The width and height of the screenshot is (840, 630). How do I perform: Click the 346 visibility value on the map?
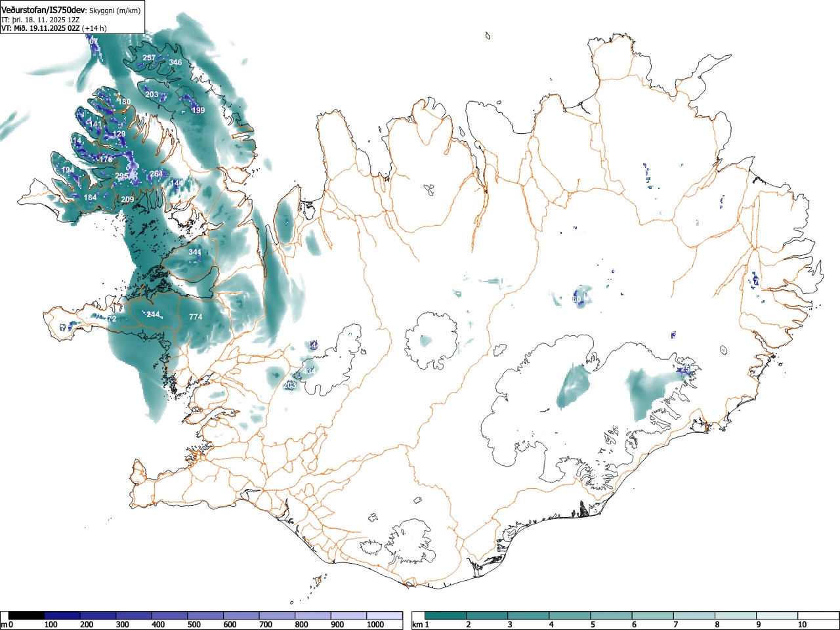click(175, 62)
